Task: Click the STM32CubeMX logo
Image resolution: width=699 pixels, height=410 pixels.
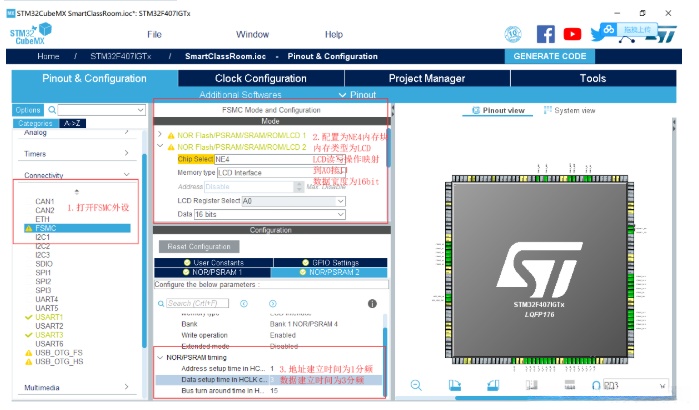Action: [31, 34]
